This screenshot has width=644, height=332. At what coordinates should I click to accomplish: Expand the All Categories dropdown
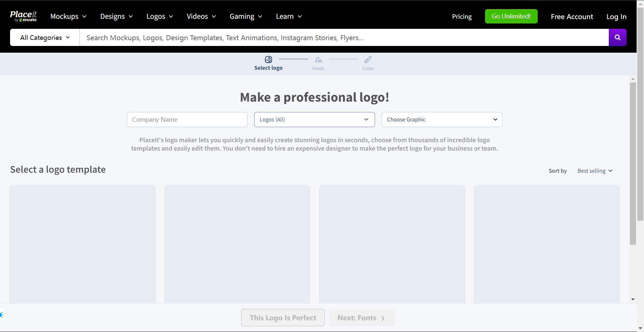(x=45, y=37)
